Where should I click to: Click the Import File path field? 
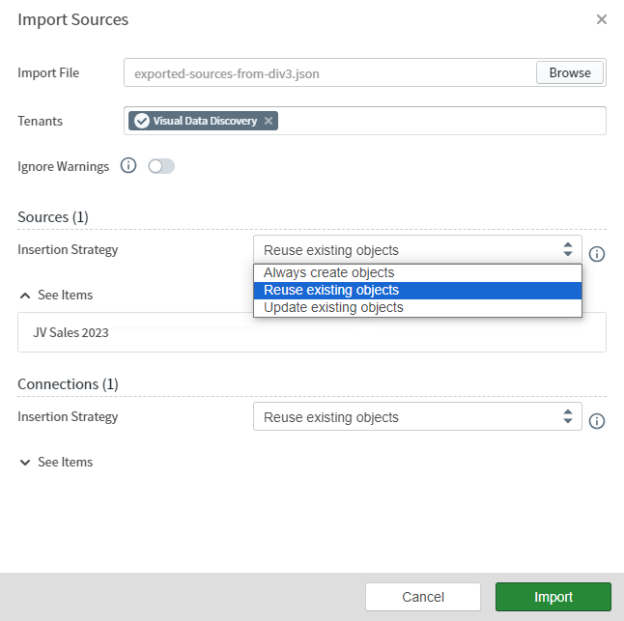pos(330,73)
